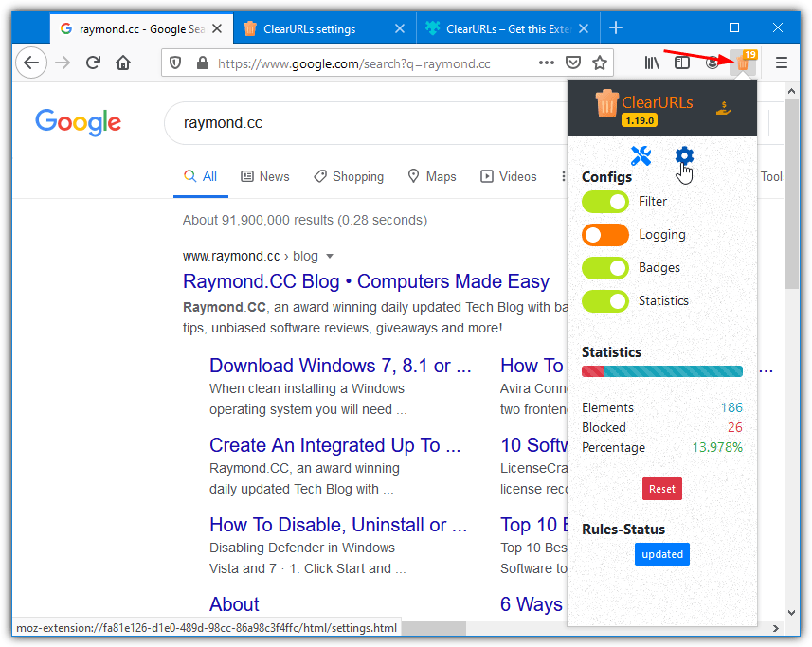Click the Percentage value 13.978%
Screen dimensions: 812x647
(717, 447)
